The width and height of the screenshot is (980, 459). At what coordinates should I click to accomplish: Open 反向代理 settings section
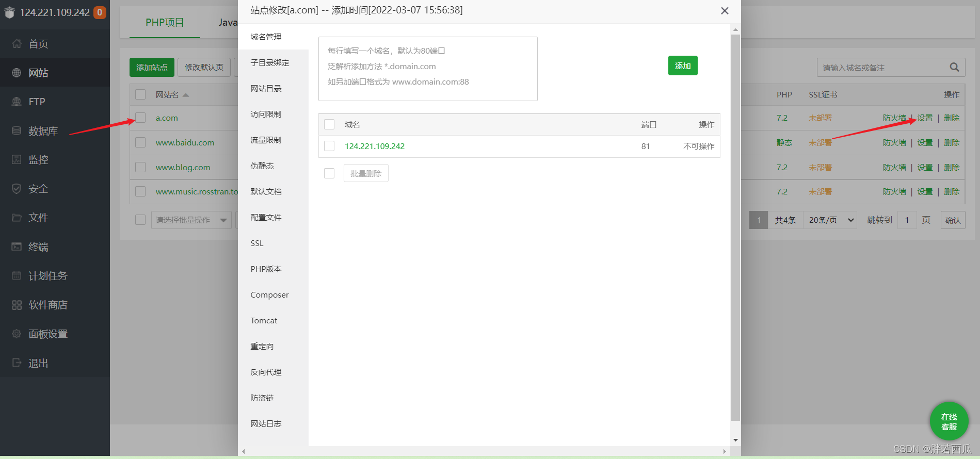pos(273,372)
